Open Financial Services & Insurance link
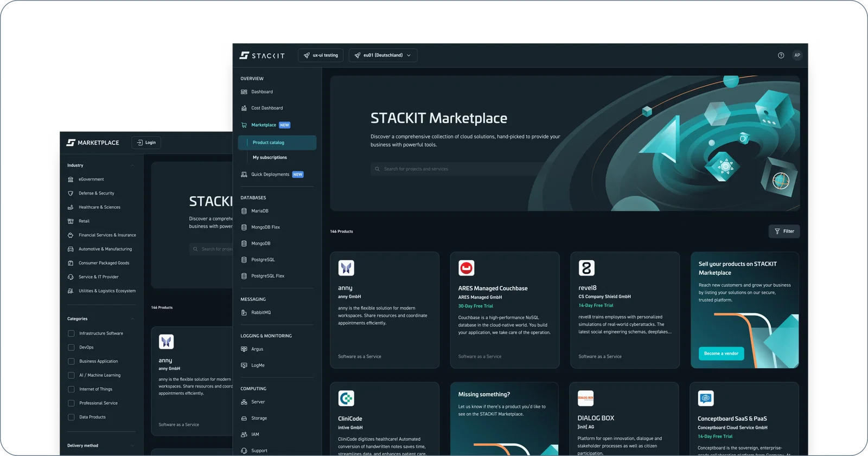868x456 pixels. click(107, 235)
